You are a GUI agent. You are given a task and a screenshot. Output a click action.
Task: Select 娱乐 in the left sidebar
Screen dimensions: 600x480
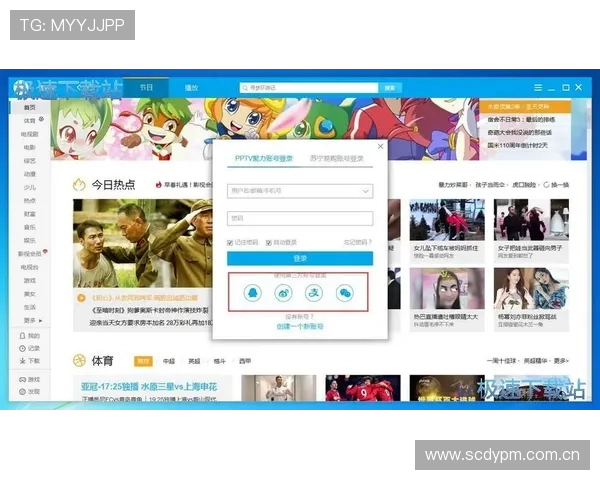(x=29, y=240)
